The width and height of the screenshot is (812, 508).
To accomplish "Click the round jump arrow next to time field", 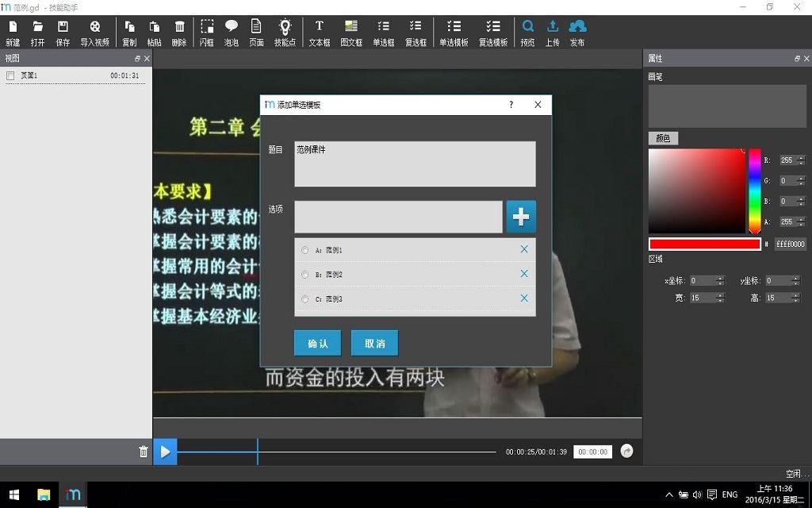I will [626, 451].
